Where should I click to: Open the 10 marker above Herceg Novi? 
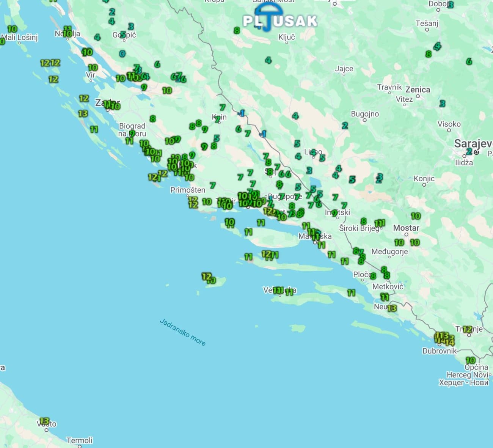point(470,360)
